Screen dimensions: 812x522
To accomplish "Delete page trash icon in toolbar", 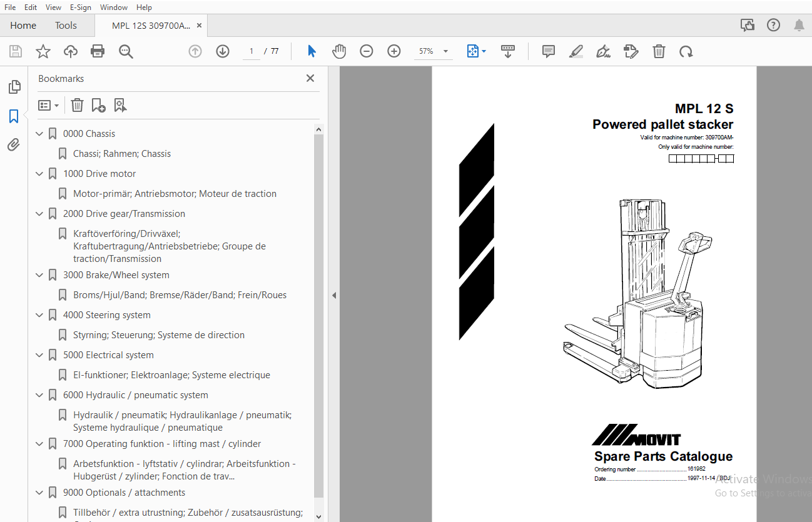I will coord(659,51).
